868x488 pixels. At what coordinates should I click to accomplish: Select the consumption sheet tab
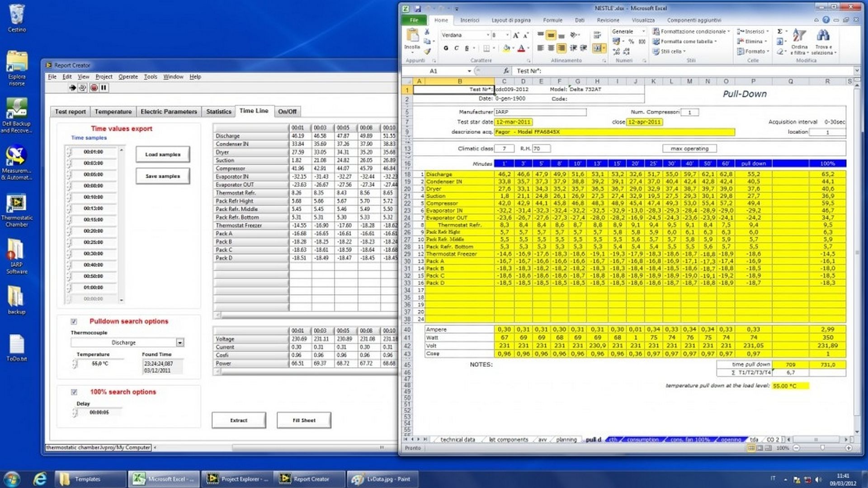[642, 440]
